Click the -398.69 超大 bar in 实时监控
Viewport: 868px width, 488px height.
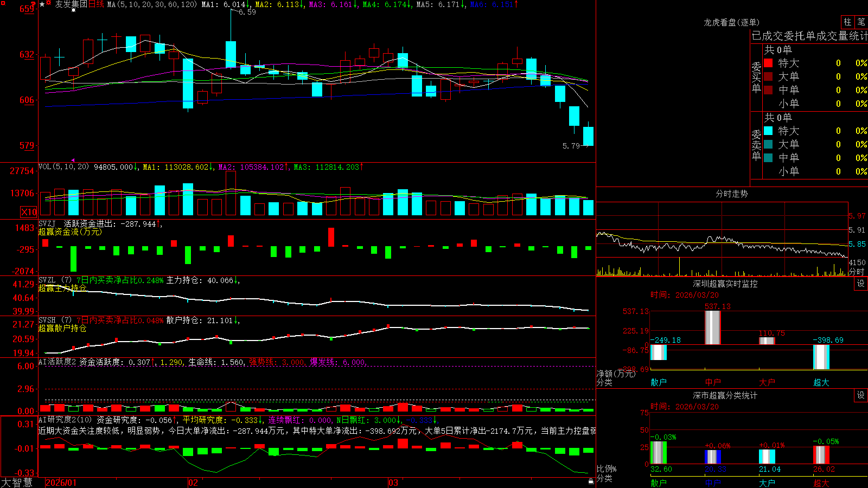[821, 357]
